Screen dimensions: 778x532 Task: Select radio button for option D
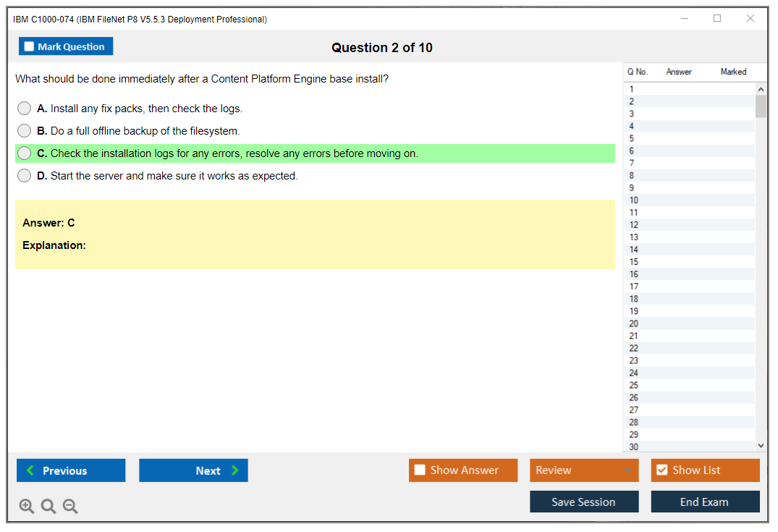(25, 176)
